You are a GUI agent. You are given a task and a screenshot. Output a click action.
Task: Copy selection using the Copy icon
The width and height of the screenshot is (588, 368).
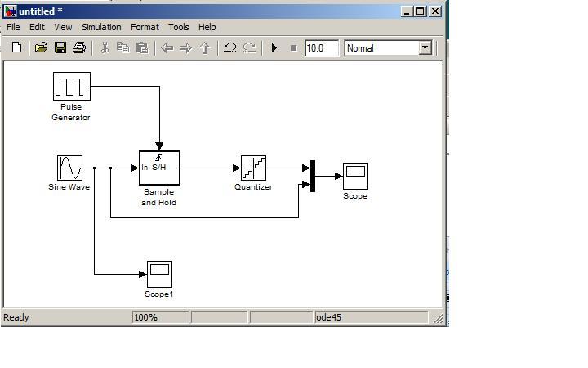tap(123, 47)
